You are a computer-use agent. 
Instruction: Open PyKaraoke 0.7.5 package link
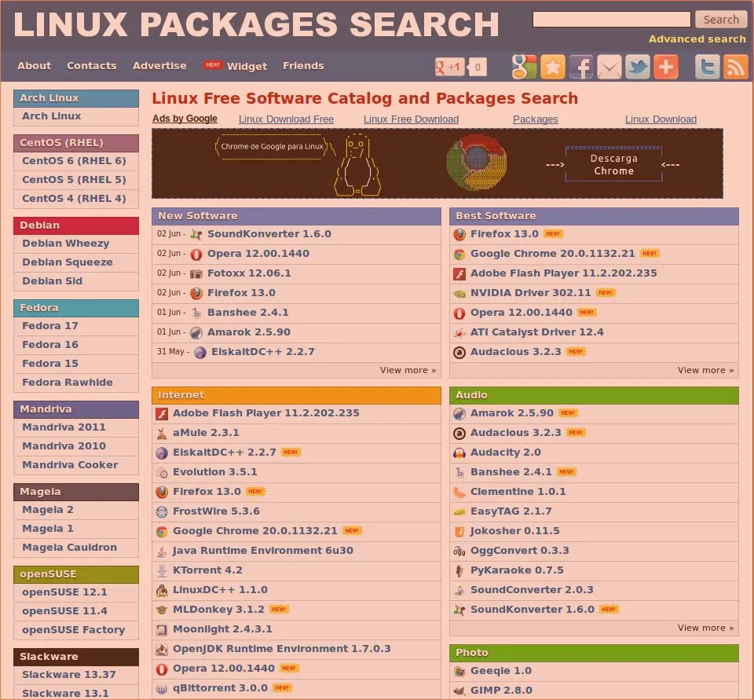click(x=517, y=570)
